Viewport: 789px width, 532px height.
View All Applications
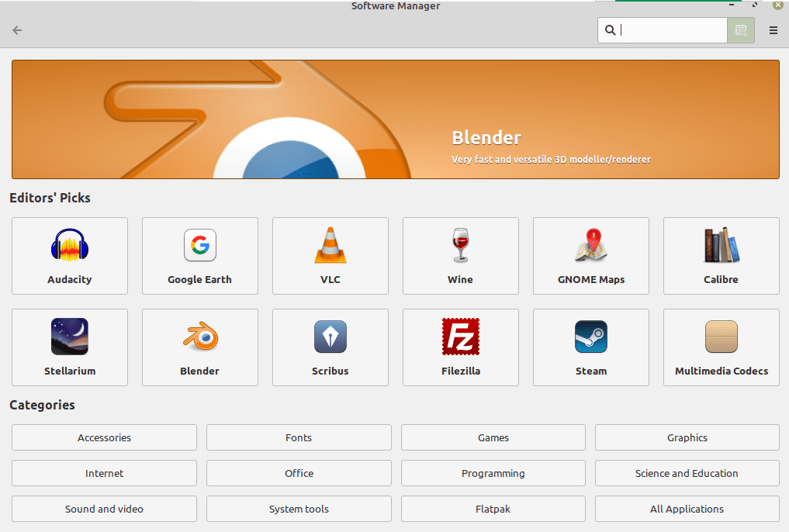pyautogui.click(x=687, y=509)
